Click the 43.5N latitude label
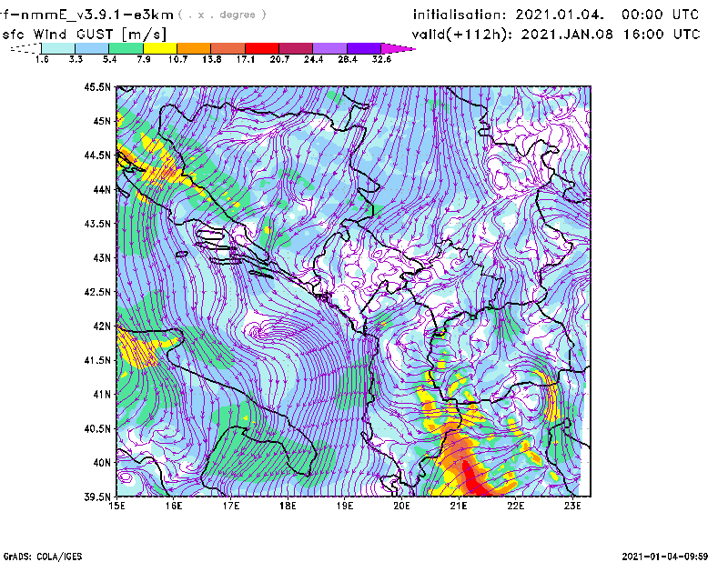Viewport: 728px width, 562px height. pos(97,224)
